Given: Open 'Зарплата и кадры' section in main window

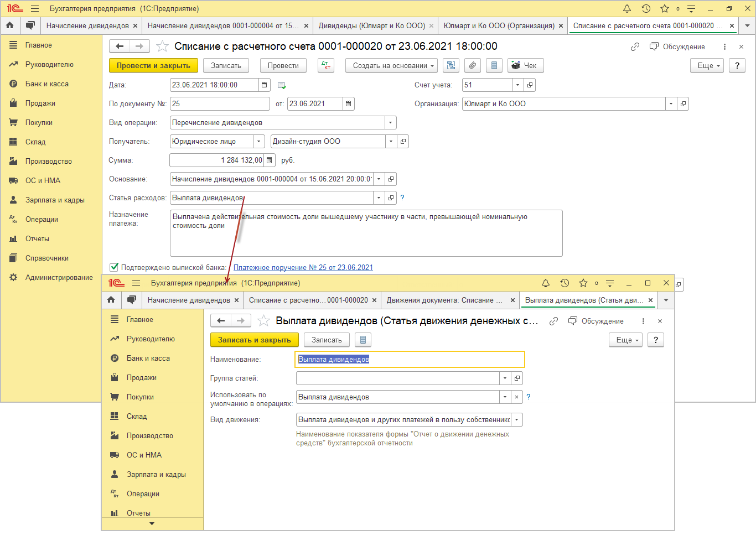Looking at the screenshot, I should pos(55,200).
